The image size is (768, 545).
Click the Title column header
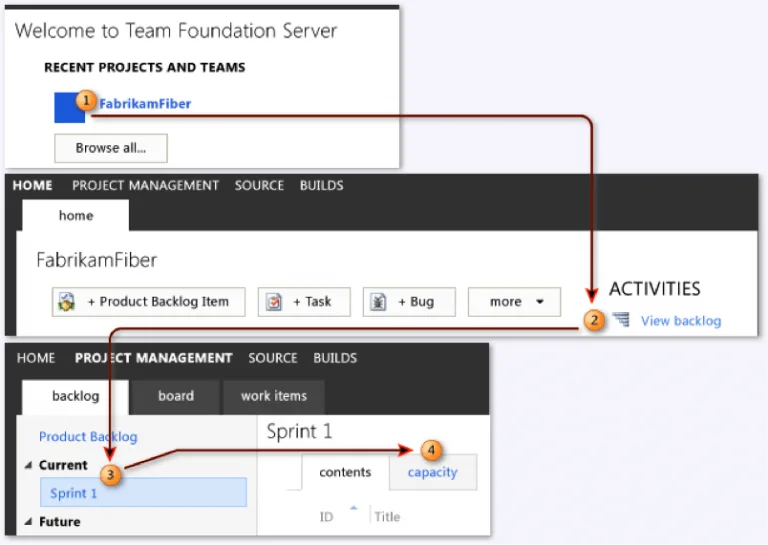387,517
